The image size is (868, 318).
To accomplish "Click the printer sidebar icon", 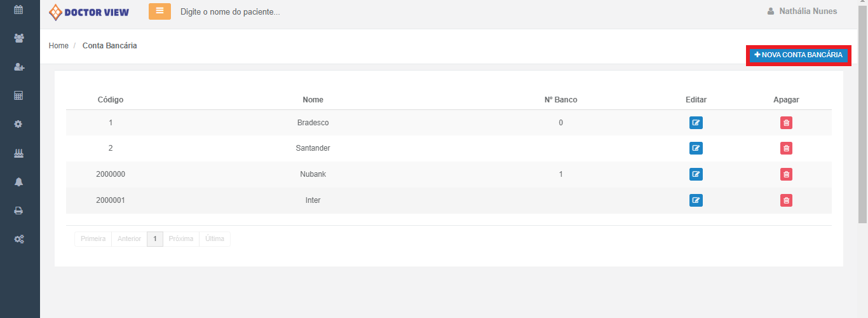I will (x=18, y=211).
